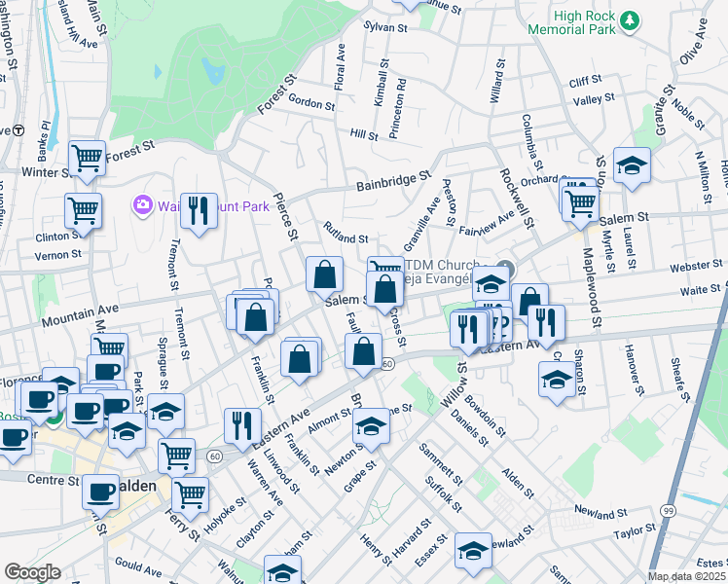Click the coffee cup marker near Centre St
728x584 pixels.
[x=100, y=493]
